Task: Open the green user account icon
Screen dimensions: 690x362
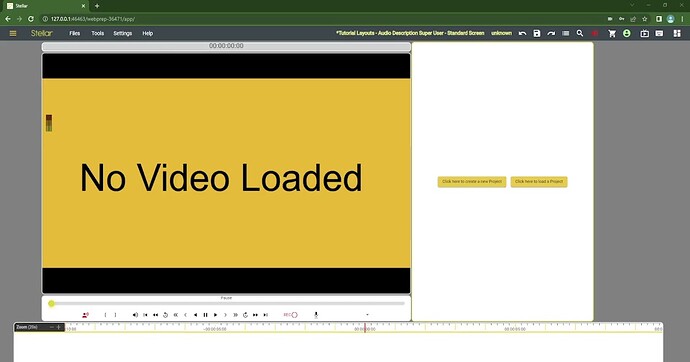Action: tap(627, 33)
